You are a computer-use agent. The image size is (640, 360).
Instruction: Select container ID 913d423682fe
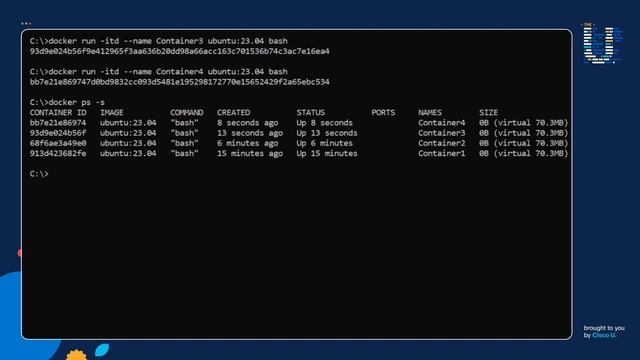click(58, 153)
